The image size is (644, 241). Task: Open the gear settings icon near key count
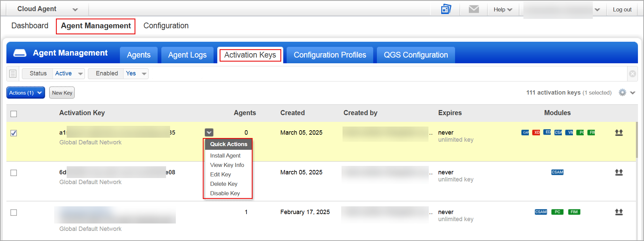click(622, 93)
